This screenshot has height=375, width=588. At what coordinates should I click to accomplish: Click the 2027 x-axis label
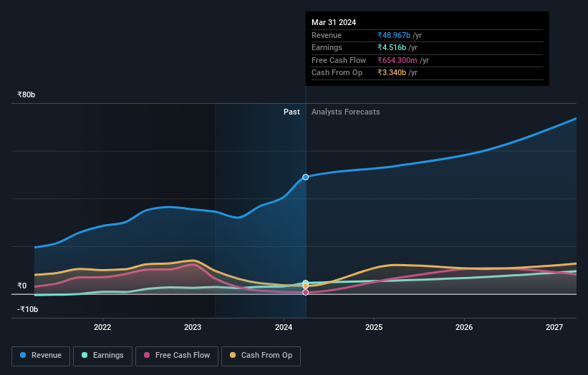[x=554, y=327]
